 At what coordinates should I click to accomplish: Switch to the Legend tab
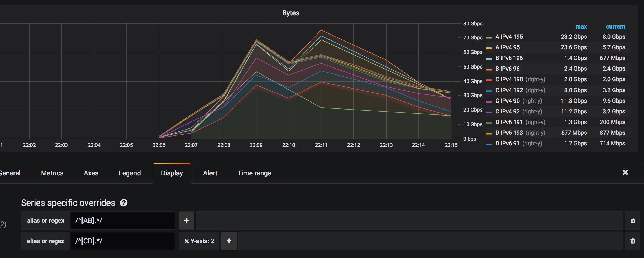130,173
